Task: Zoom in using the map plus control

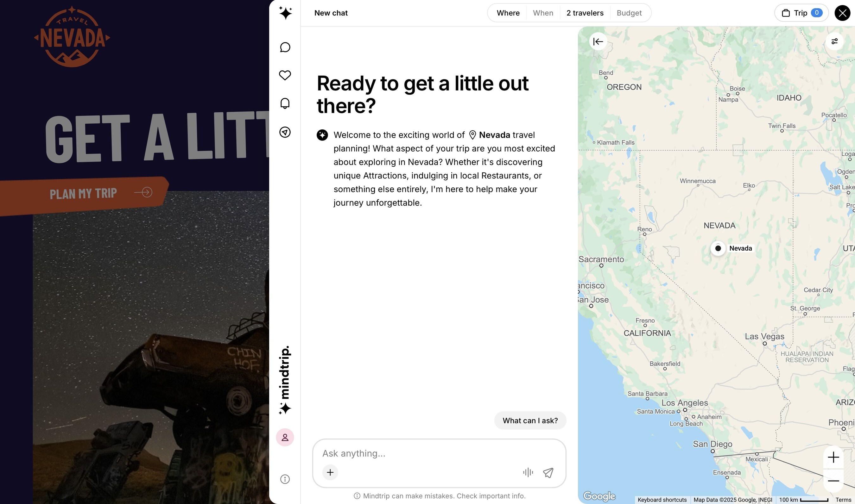Action: pos(833,457)
